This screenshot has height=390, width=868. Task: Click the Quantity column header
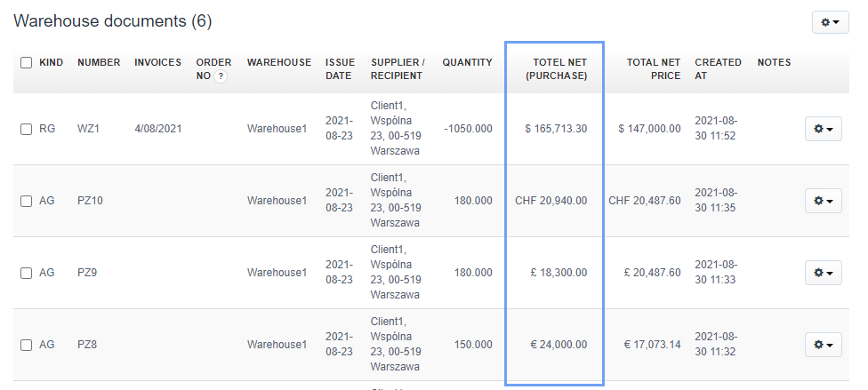click(x=467, y=63)
